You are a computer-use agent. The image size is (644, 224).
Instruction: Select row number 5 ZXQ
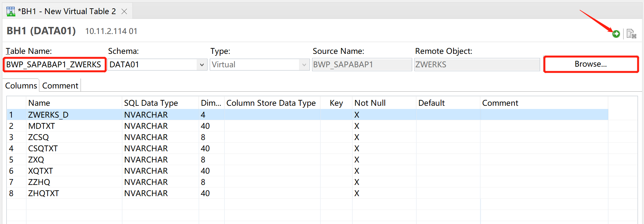[36, 160]
